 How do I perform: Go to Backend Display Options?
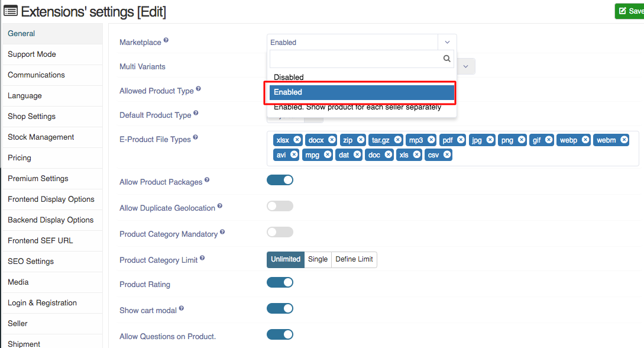tap(53, 220)
